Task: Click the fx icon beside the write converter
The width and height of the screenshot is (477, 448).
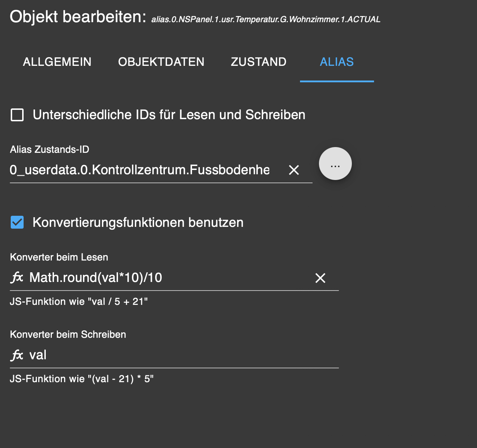Action: pos(17,355)
